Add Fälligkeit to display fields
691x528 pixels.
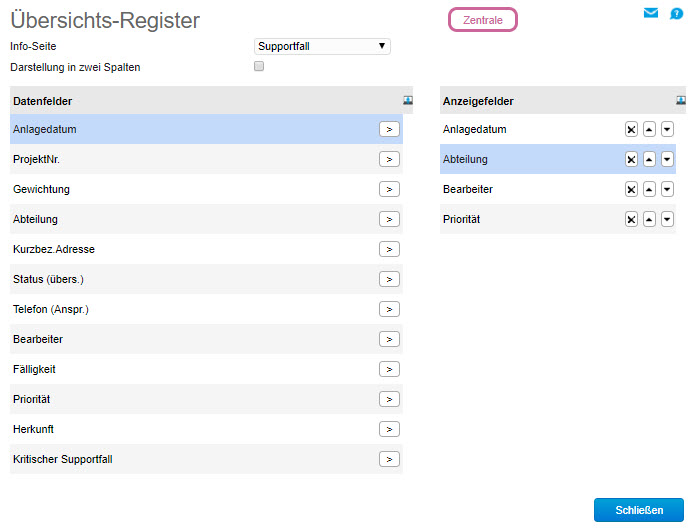click(x=389, y=369)
